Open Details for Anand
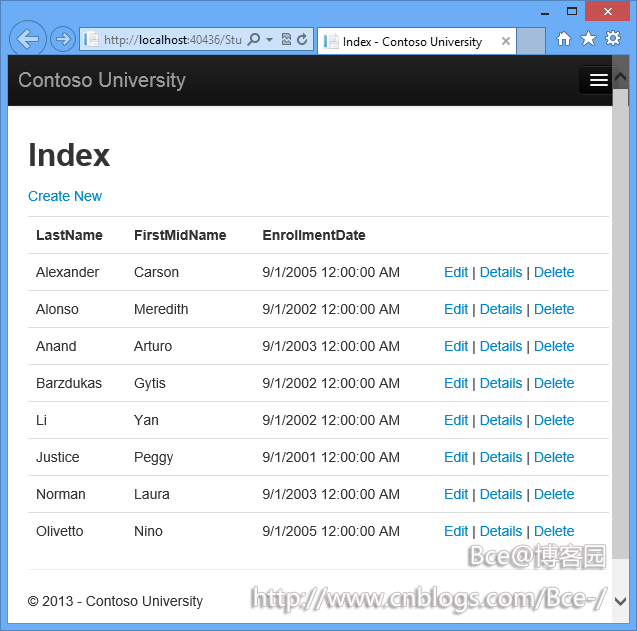Screen dimensions: 637x631 [x=501, y=346]
